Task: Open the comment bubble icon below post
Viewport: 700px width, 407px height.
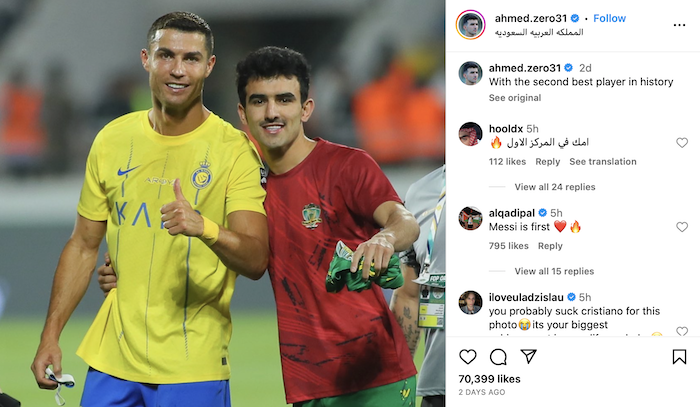Action: (498, 357)
